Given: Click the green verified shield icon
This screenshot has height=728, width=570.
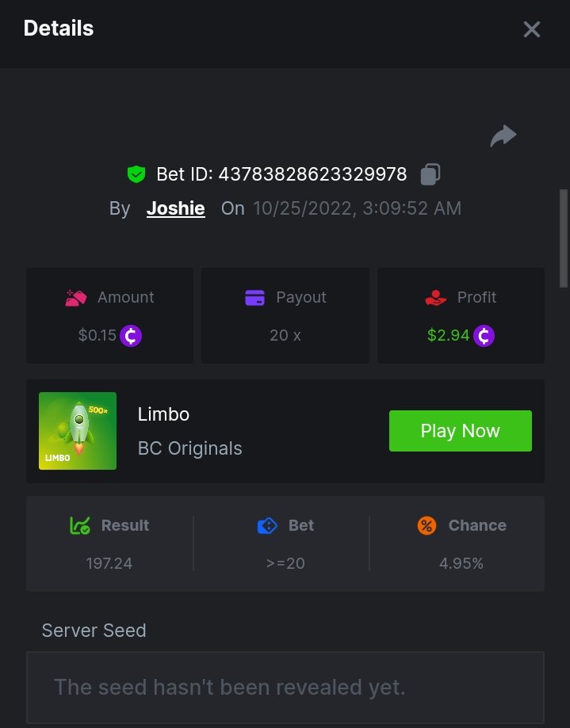Looking at the screenshot, I should point(136,174).
